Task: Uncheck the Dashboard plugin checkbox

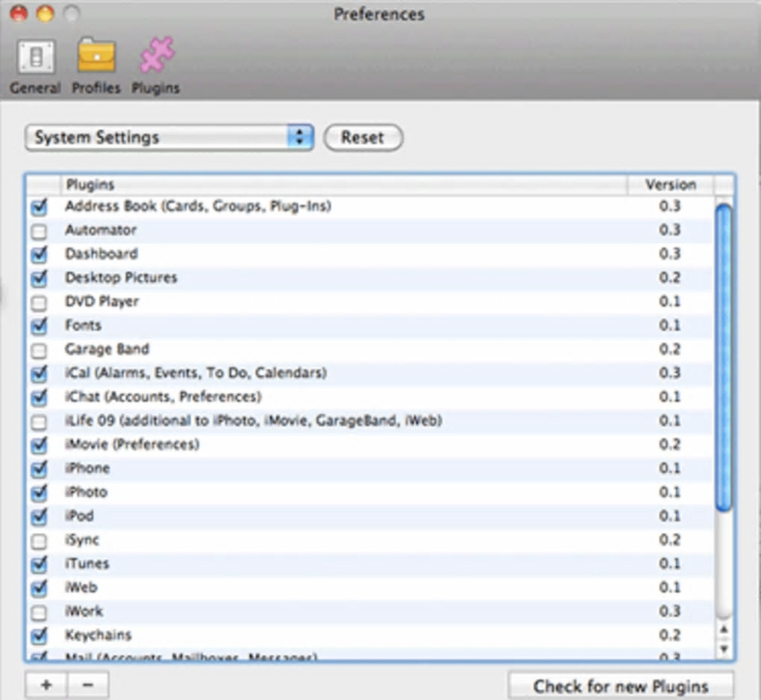Action: point(40,255)
